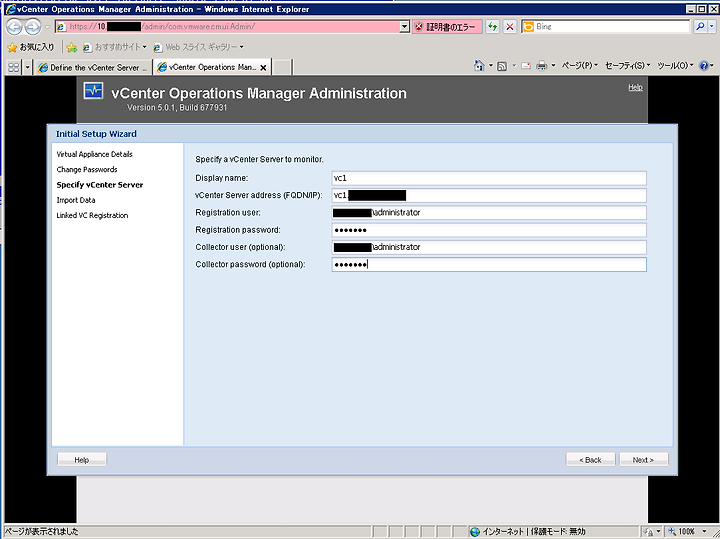This screenshot has width=720, height=539.
Task: Click the green Refresh page icon
Action: pyautogui.click(x=492, y=27)
